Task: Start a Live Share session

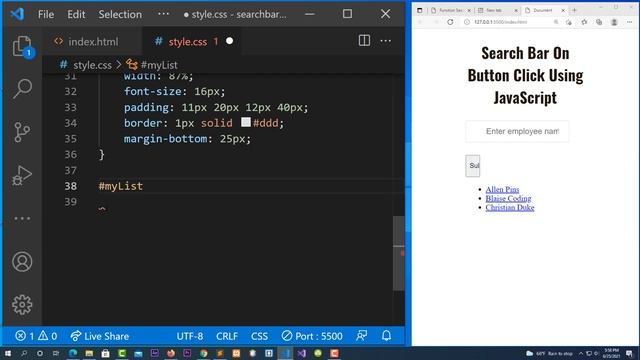Action: [x=100, y=336]
